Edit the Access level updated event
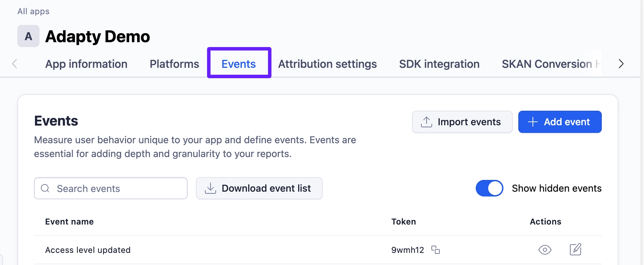The width and height of the screenshot is (644, 265). (x=575, y=249)
